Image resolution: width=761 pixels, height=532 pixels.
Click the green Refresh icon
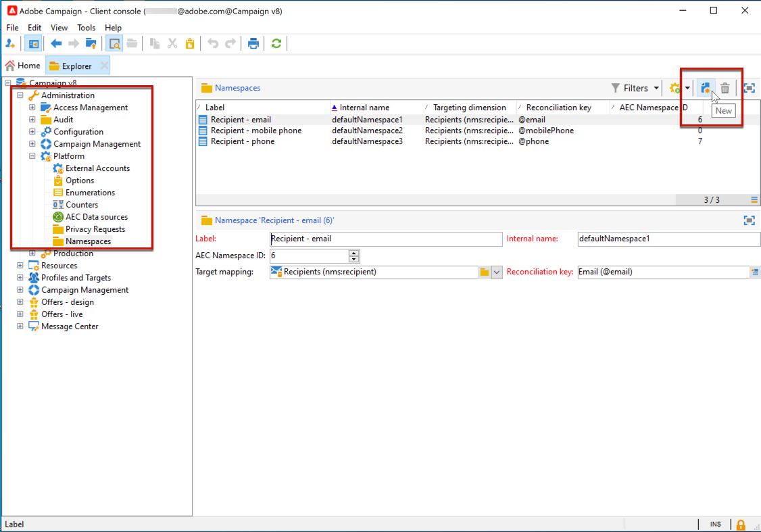(x=276, y=44)
